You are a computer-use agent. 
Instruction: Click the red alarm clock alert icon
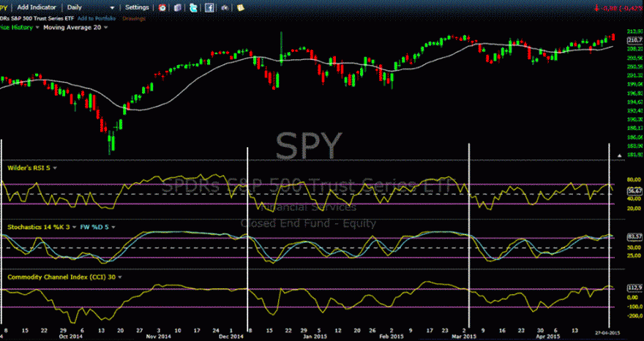pos(162,7)
